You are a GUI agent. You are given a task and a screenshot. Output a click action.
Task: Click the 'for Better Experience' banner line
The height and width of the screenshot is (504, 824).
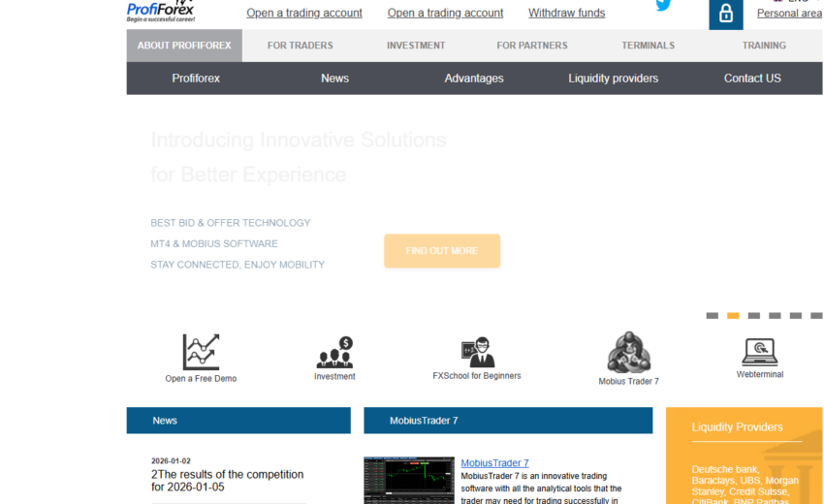248,174
